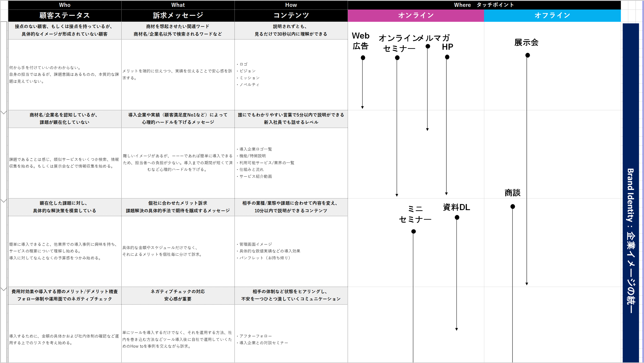Select the dot below 展示会
The width and height of the screenshot is (644, 363).
[528, 55]
